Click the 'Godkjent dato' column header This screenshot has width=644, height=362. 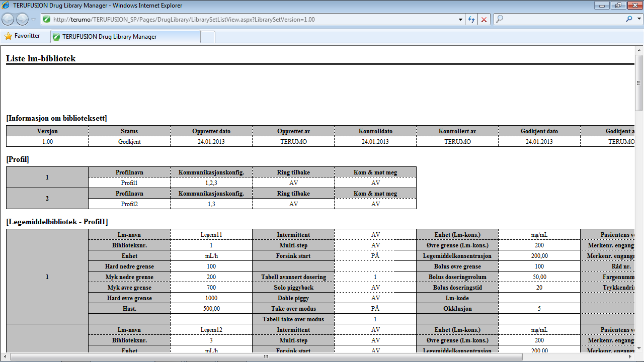coord(539,131)
